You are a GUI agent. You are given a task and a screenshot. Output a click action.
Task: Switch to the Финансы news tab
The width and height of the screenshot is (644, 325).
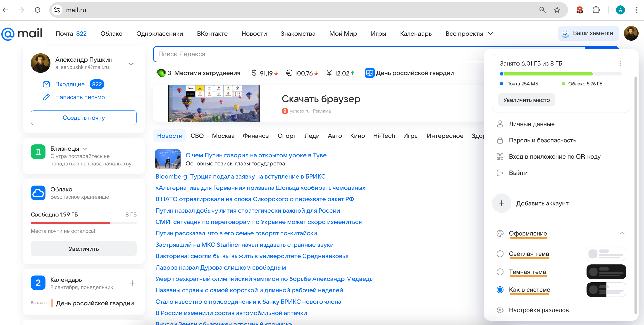[x=256, y=136]
